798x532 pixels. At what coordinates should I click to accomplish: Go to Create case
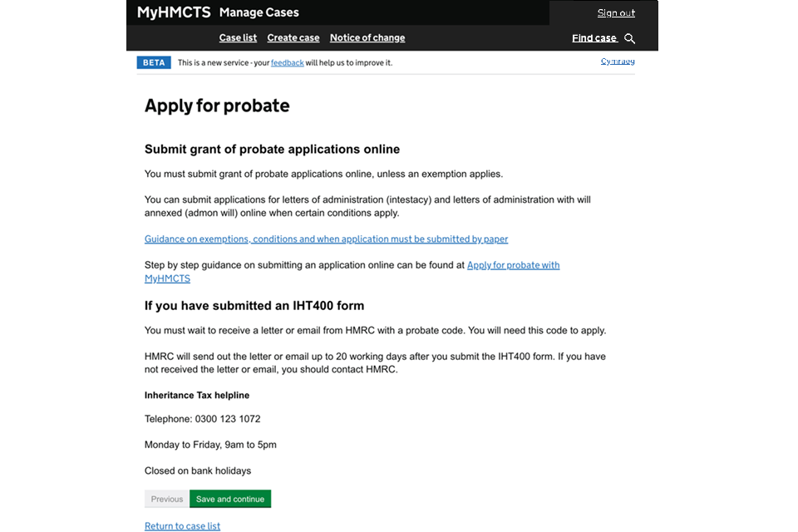293,38
